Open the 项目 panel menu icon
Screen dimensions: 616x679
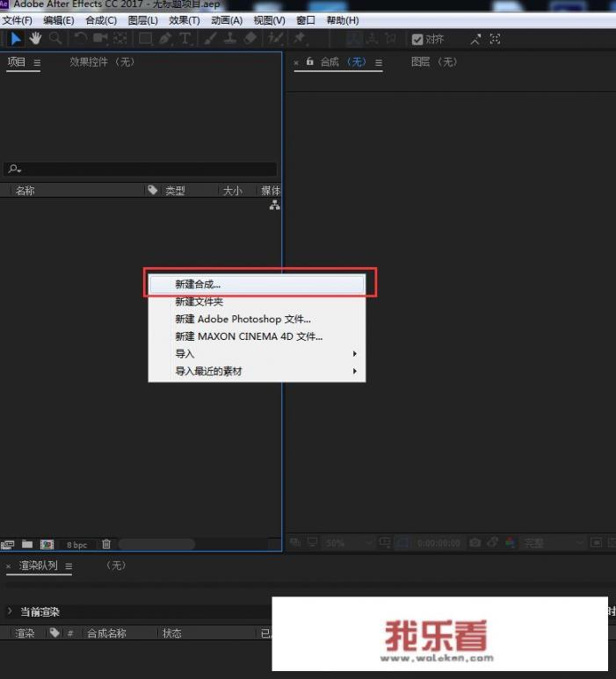point(37,62)
